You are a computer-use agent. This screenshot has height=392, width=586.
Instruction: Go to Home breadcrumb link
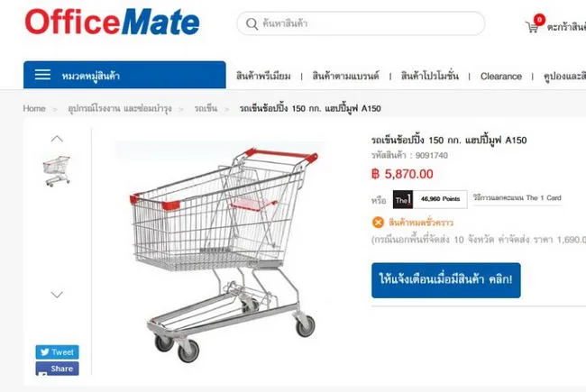click(34, 108)
